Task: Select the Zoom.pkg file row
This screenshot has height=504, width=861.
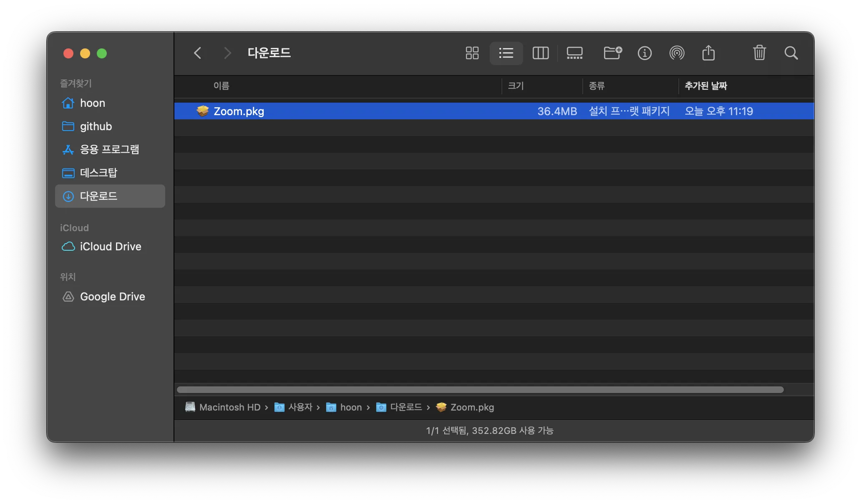Action: (494, 111)
